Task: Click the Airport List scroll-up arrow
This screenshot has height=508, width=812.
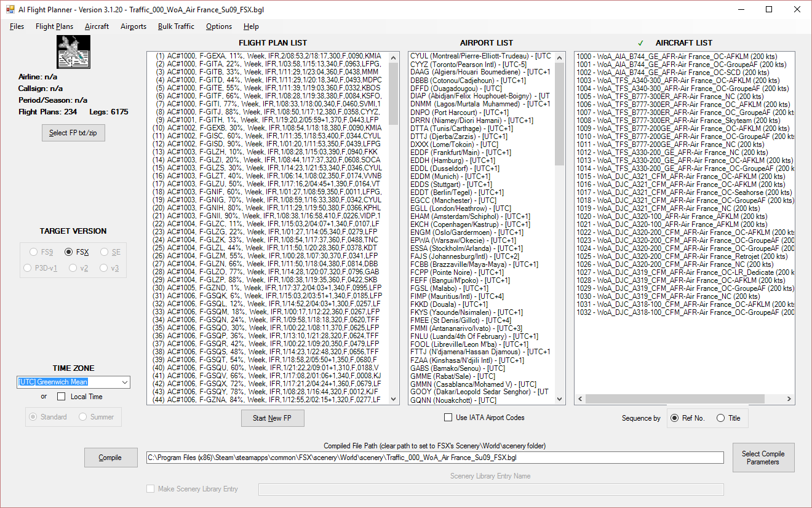Action: coord(560,57)
